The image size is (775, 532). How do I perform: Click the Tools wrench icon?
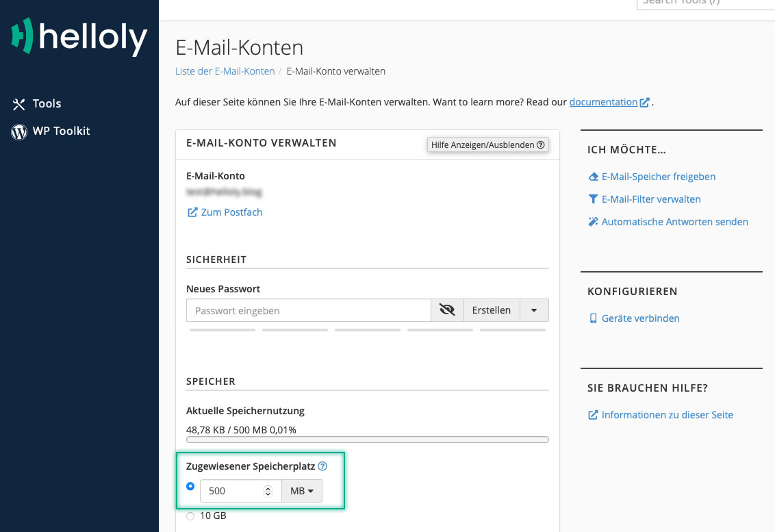(x=18, y=104)
